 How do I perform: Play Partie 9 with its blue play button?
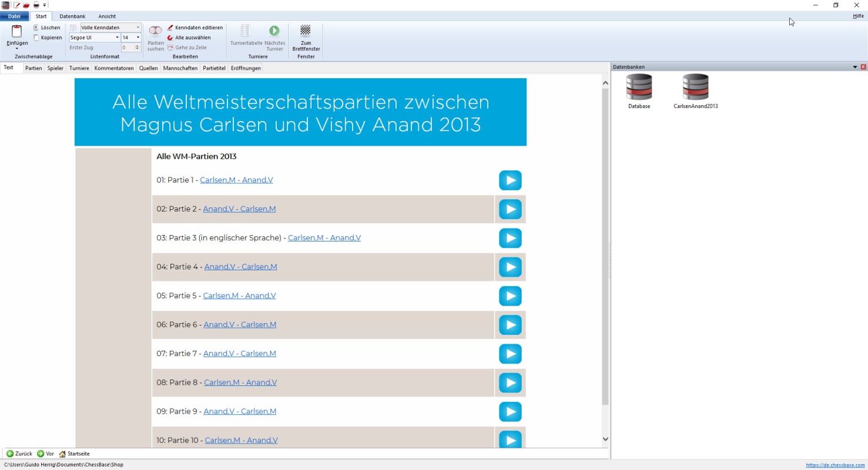(x=510, y=412)
